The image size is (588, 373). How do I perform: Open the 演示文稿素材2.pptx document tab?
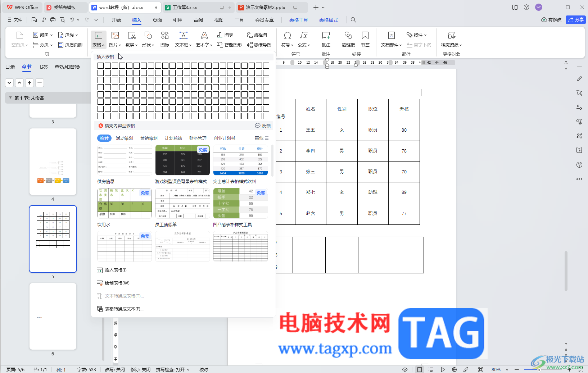[x=272, y=7]
